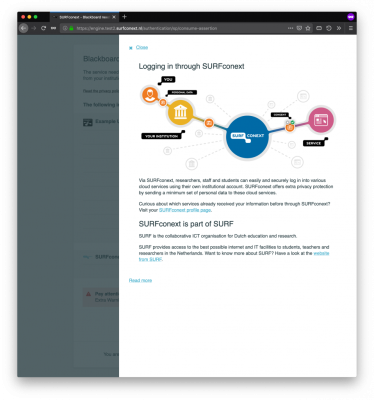The width and height of the screenshot is (374, 400).
Task: Click the YOU label in diagram
Action: pos(168,80)
